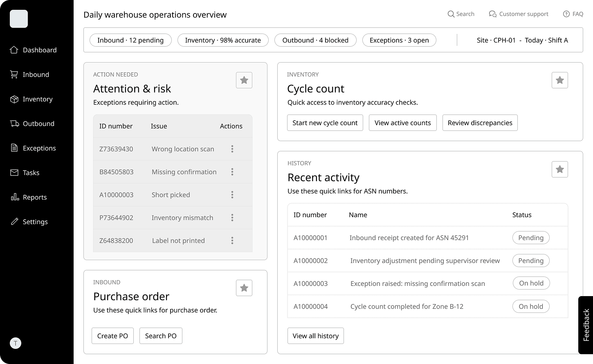Open Settings via the pencil icon
593x364 pixels.
pos(14,222)
